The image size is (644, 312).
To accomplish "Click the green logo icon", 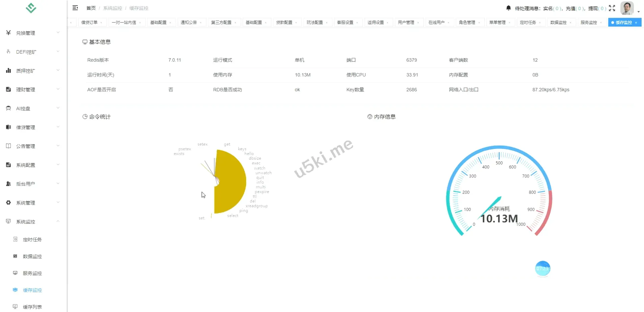I will click(31, 8).
